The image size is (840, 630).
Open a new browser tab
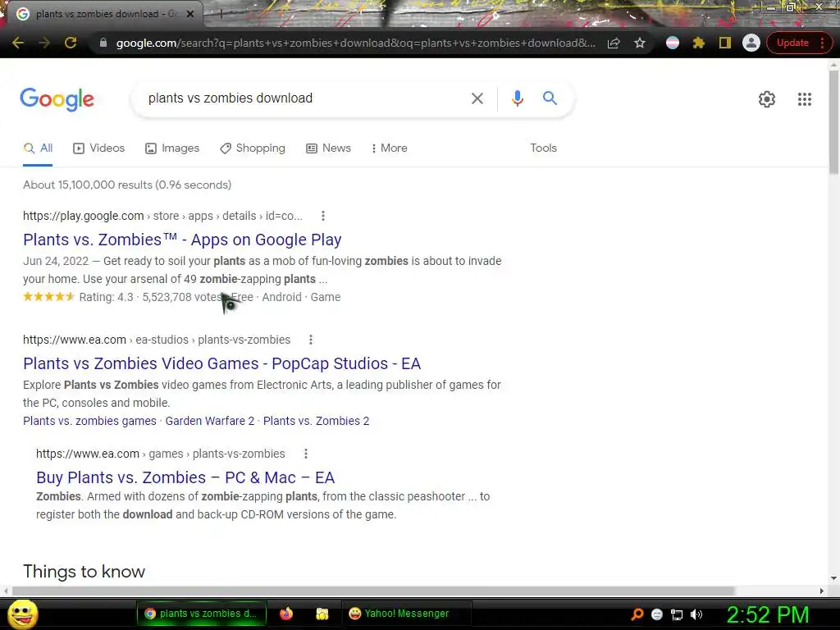point(220,14)
